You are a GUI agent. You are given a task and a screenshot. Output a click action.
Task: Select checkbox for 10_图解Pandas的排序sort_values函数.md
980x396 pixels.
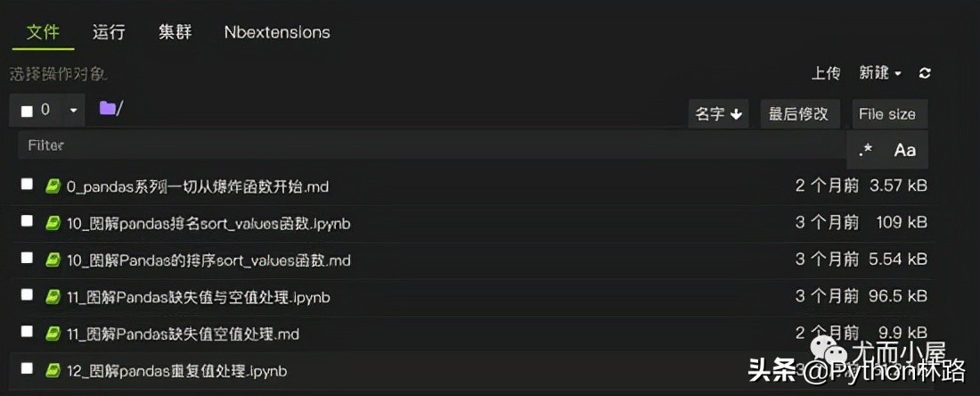pyautogui.click(x=27, y=259)
